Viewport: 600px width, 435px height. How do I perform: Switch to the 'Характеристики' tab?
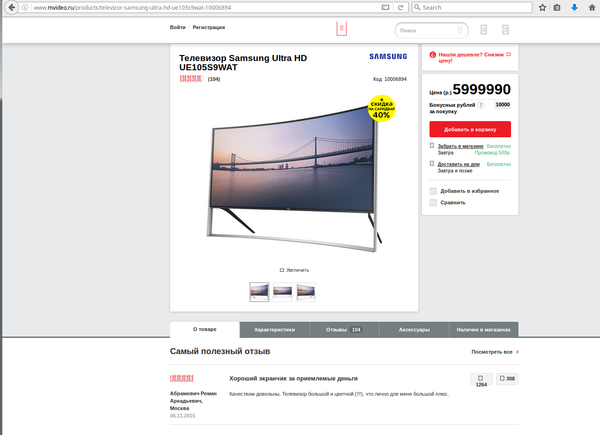(274, 330)
